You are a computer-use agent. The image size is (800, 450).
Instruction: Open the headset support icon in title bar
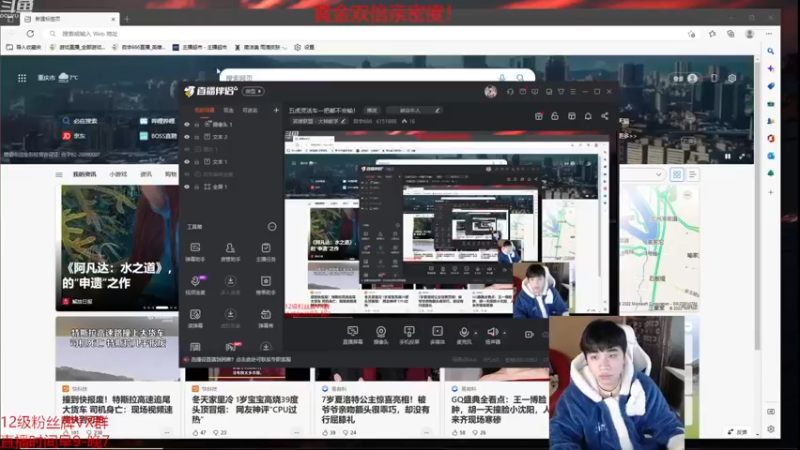[x=510, y=92]
